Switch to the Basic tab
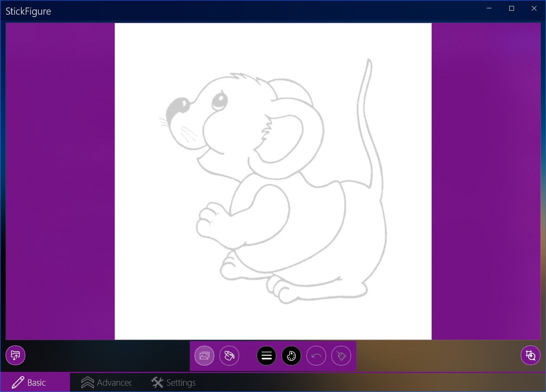Screen dimensions: 546x392 coord(35,382)
